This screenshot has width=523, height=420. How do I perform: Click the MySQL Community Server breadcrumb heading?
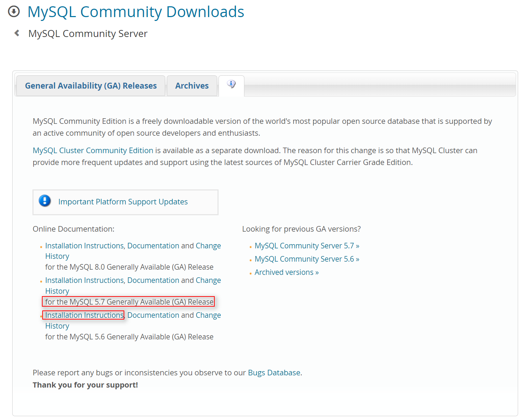click(88, 33)
